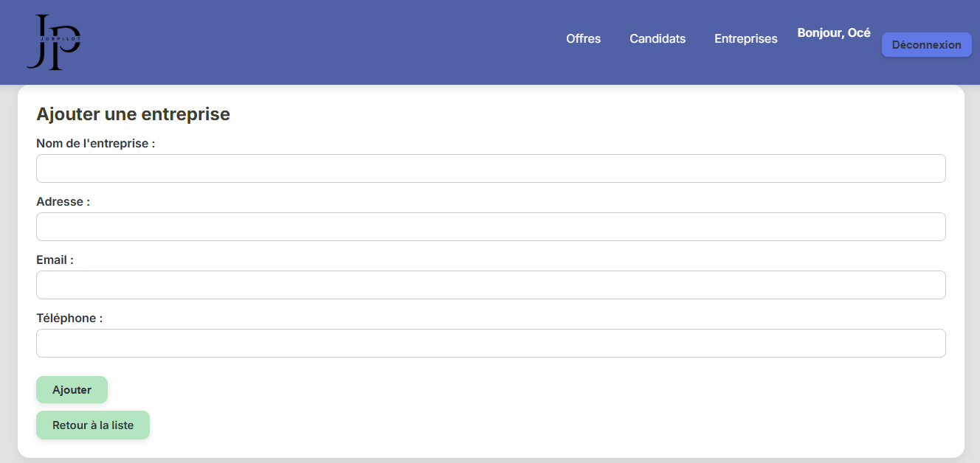Click the Ajouter une entreprise heading

coord(133,114)
